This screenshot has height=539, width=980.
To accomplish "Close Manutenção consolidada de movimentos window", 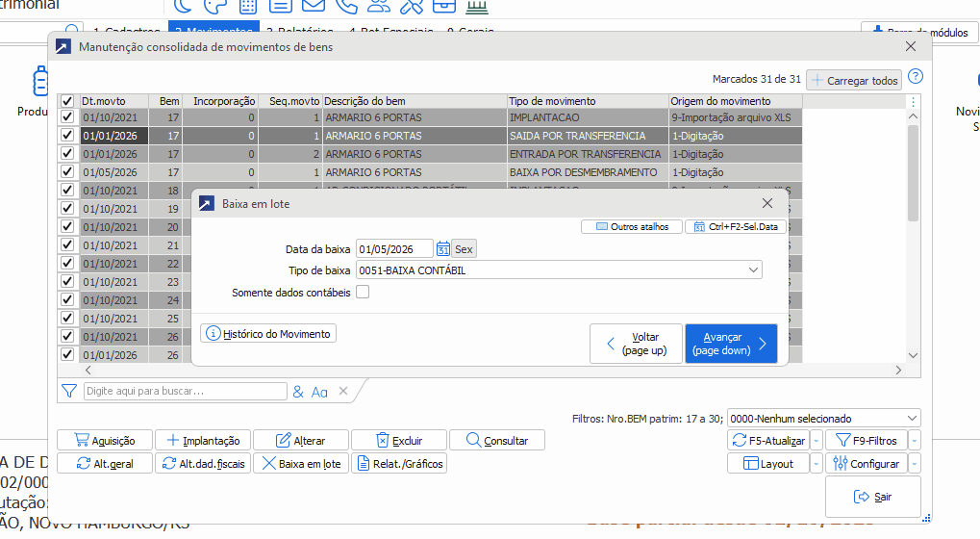I will pos(911,46).
